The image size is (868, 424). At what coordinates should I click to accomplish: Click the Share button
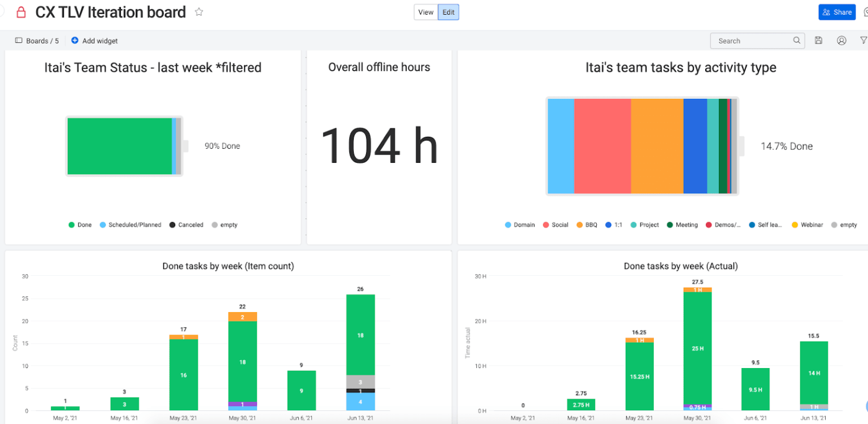(837, 12)
